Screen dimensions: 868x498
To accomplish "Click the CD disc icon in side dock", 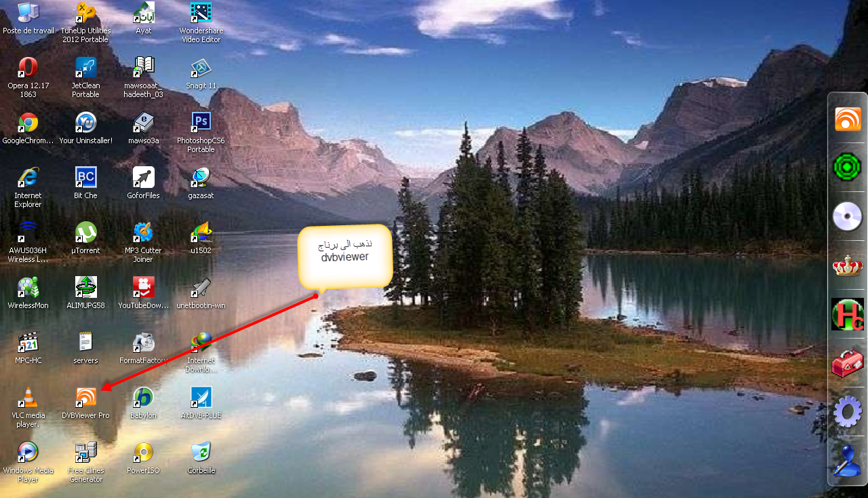I will click(x=847, y=217).
